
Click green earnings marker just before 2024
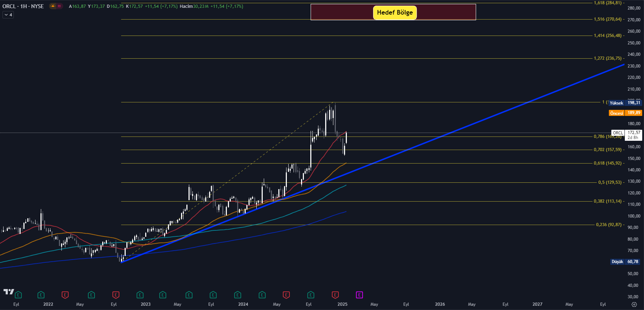pyautogui.click(x=238, y=295)
